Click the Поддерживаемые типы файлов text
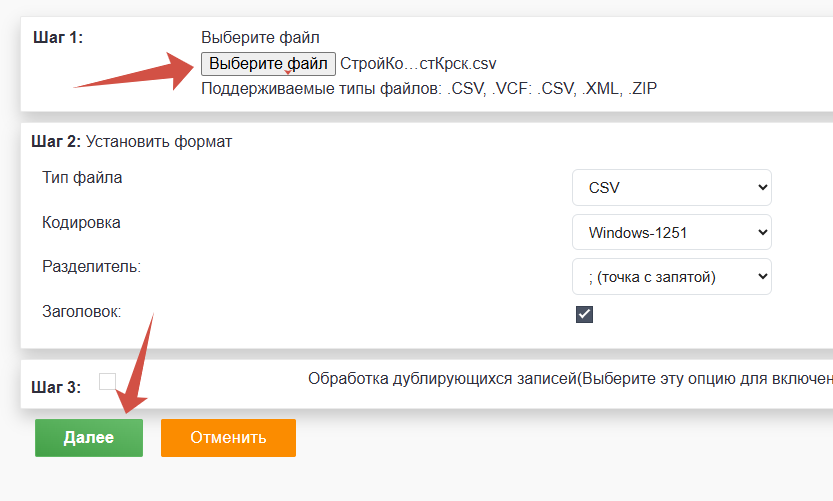833x501 pixels. tap(429, 89)
